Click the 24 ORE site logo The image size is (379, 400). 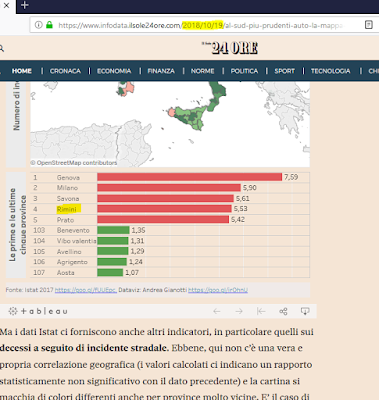coord(230,48)
